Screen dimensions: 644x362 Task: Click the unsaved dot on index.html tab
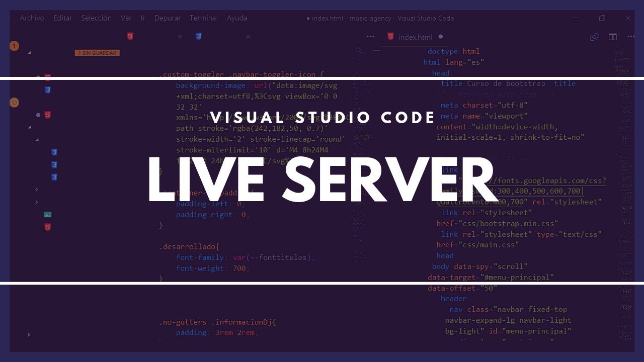click(x=441, y=37)
